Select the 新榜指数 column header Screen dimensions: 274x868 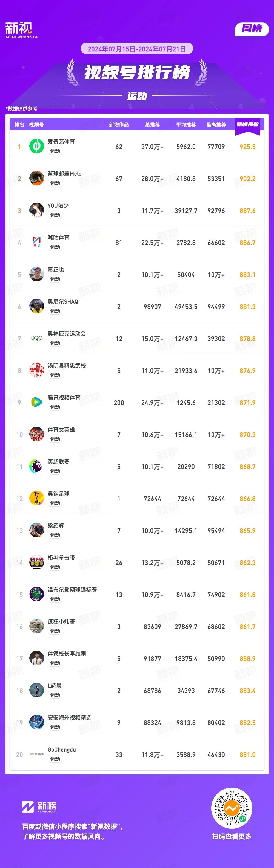tap(247, 124)
